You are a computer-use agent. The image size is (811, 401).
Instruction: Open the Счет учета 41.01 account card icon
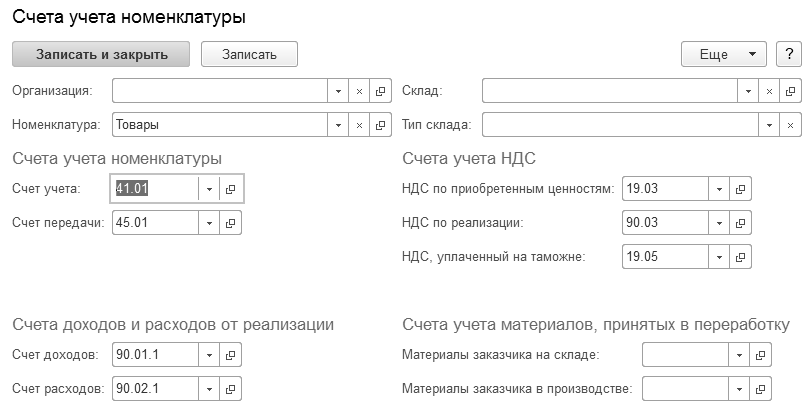pyautogui.click(x=230, y=188)
